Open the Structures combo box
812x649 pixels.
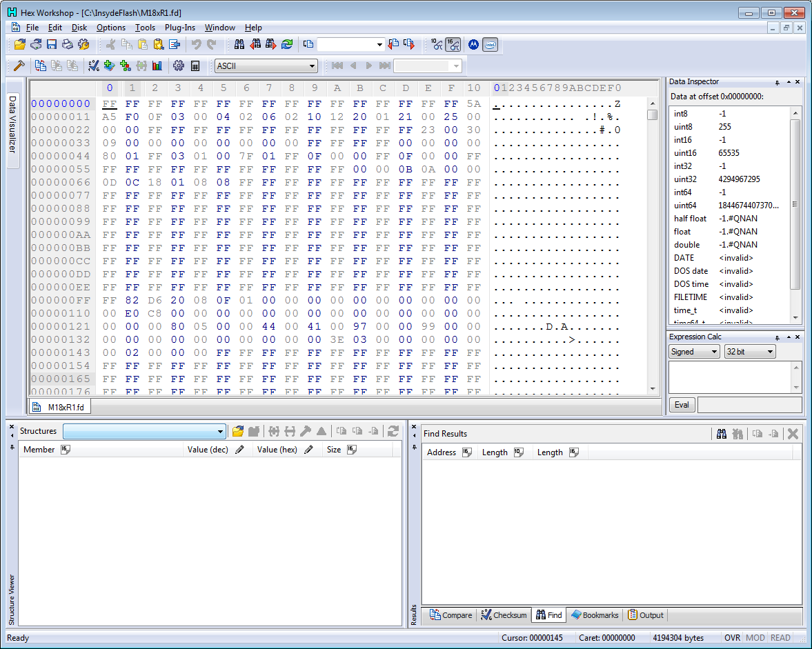(x=144, y=431)
